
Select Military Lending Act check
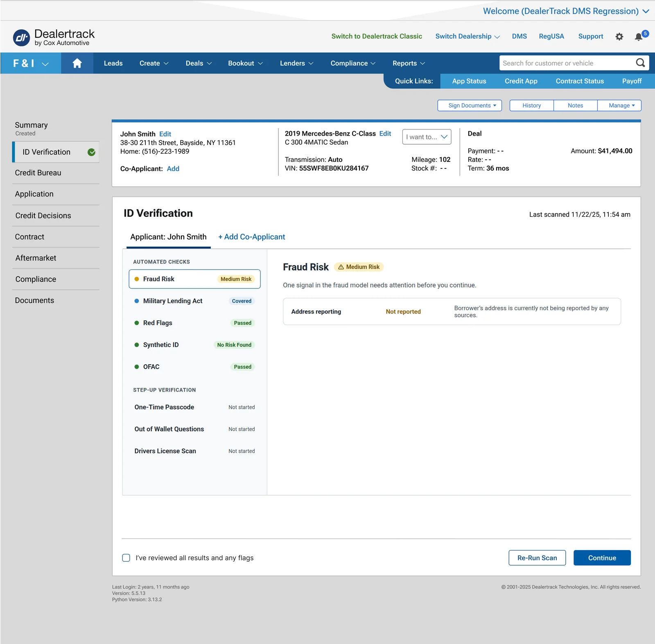[194, 301]
